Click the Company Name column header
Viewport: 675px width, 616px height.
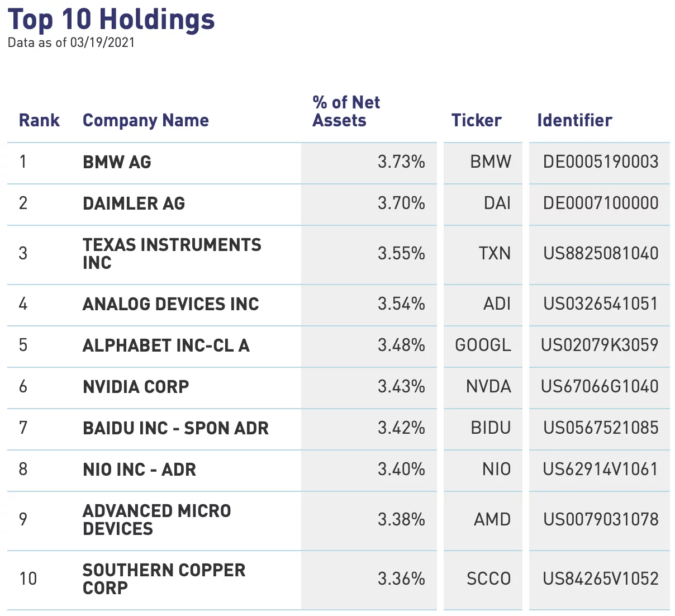coord(145,120)
